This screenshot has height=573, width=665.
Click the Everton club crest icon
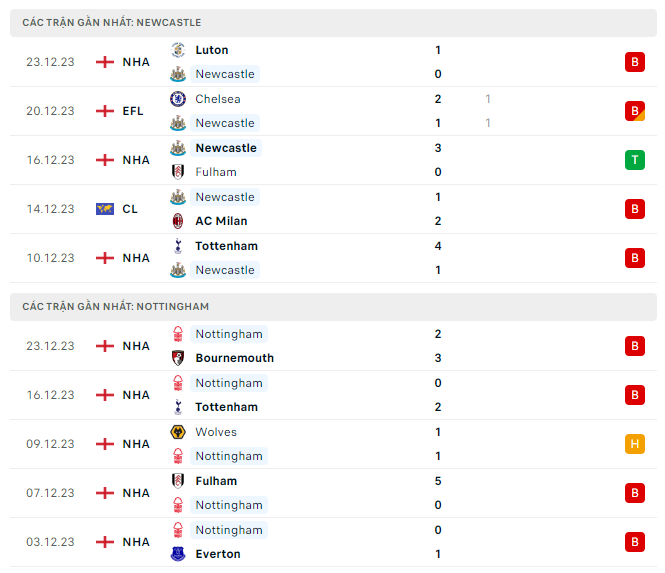178,554
